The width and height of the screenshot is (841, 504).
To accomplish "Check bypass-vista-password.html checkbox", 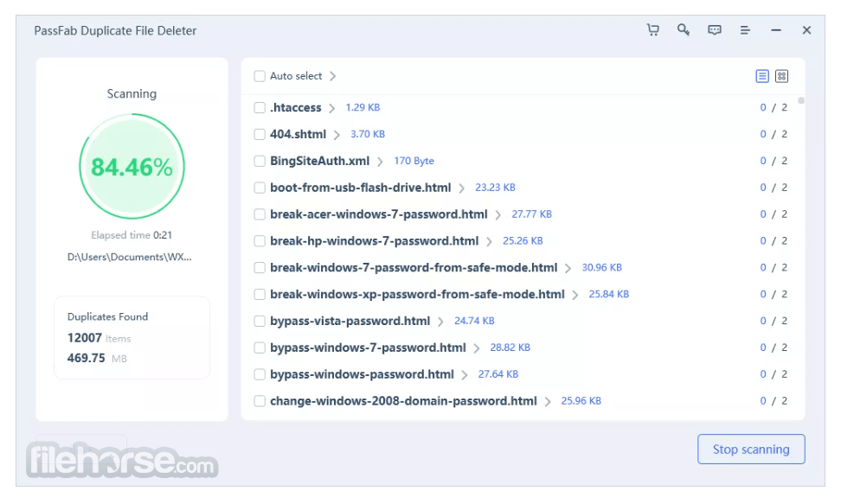I will [260, 322].
